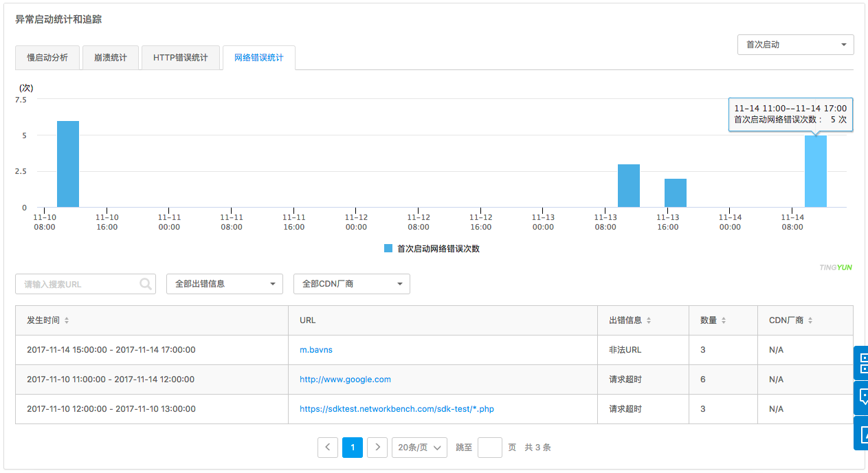Click the tallest bar at 11-10 08:00
The width and height of the screenshot is (868, 473).
click(x=68, y=164)
